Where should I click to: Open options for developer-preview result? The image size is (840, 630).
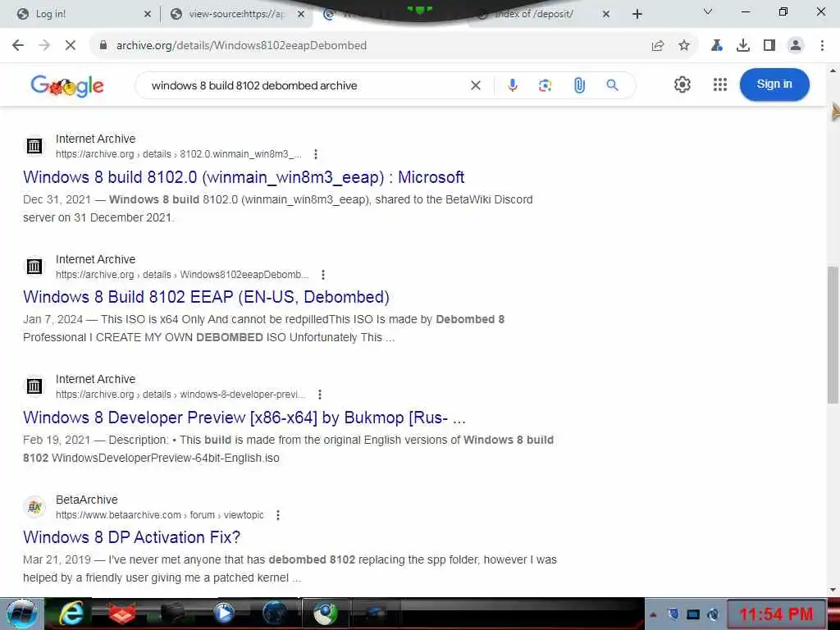coord(319,395)
